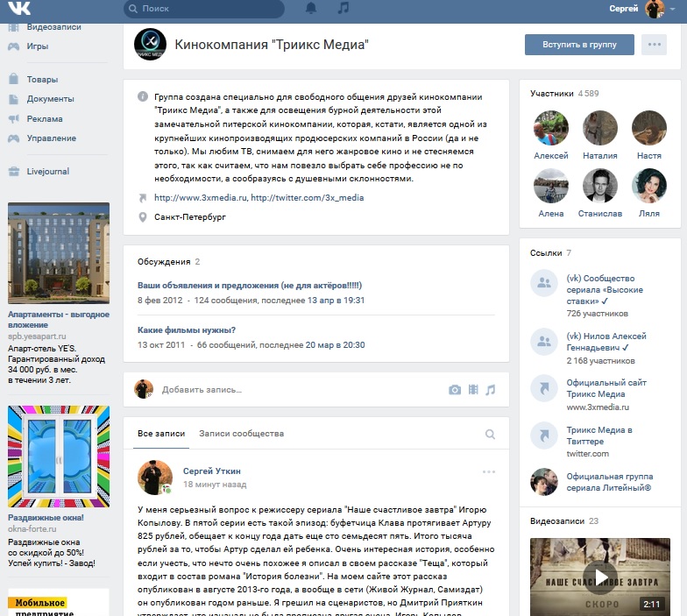Click the Нилов Алексей community group icon

tap(544, 341)
